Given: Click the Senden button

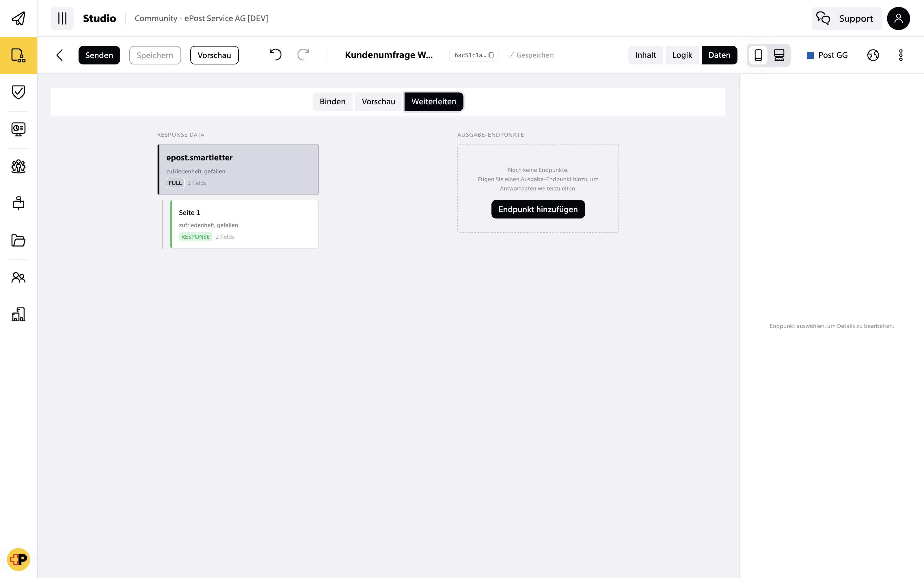Looking at the screenshot, I should (99, 55).
